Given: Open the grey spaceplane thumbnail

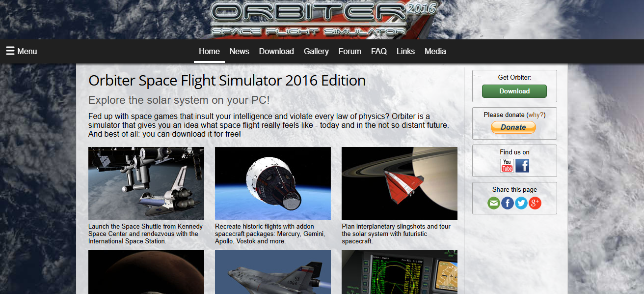Looking at the screenshot, I should pos(273,272).
